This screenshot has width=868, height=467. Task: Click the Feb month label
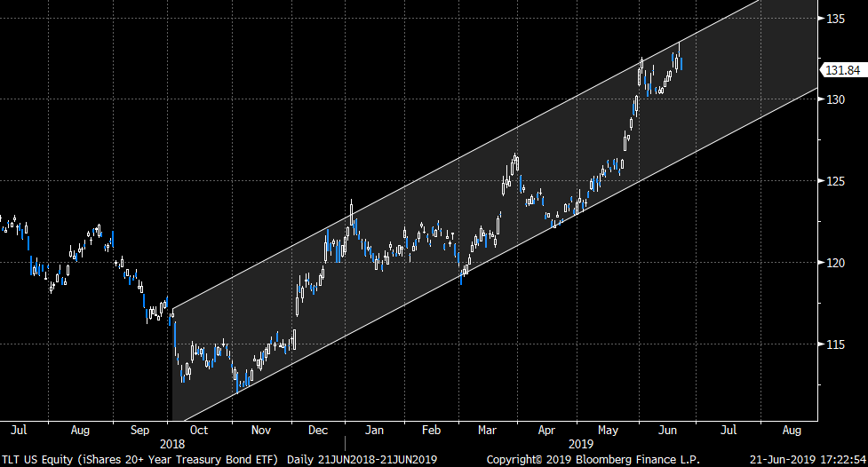pos(431,430)
